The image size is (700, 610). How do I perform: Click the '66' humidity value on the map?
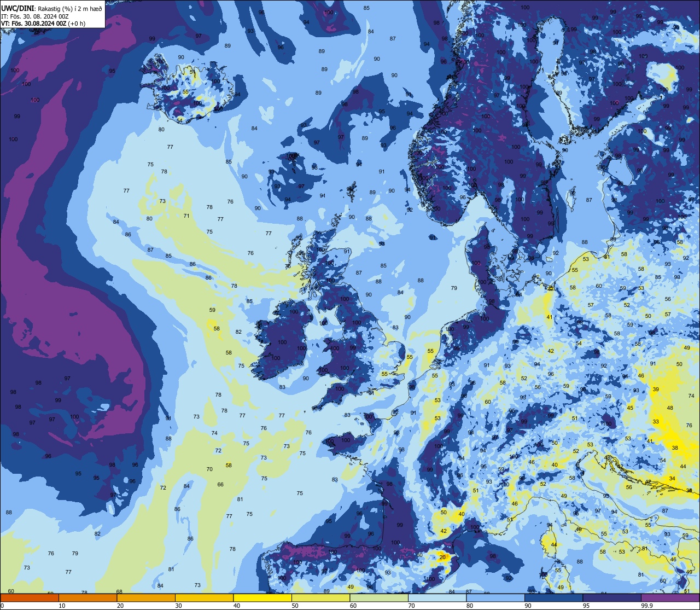tap(220, 484)
